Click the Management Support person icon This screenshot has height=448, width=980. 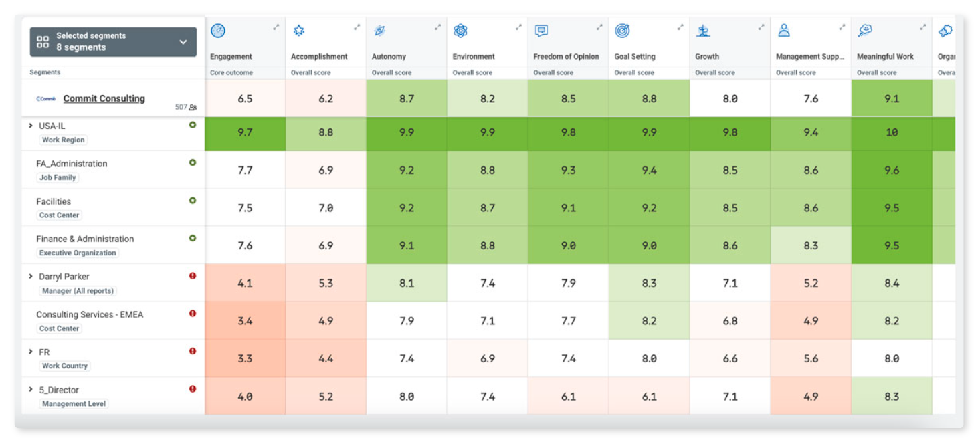tap(784, 31)
